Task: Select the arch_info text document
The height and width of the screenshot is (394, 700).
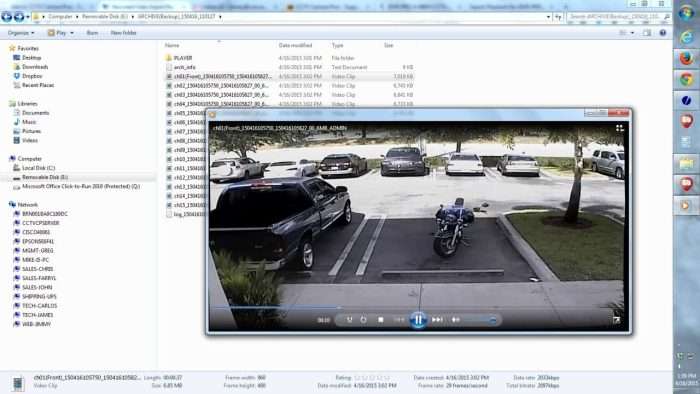Action: (x=184, y=67)
